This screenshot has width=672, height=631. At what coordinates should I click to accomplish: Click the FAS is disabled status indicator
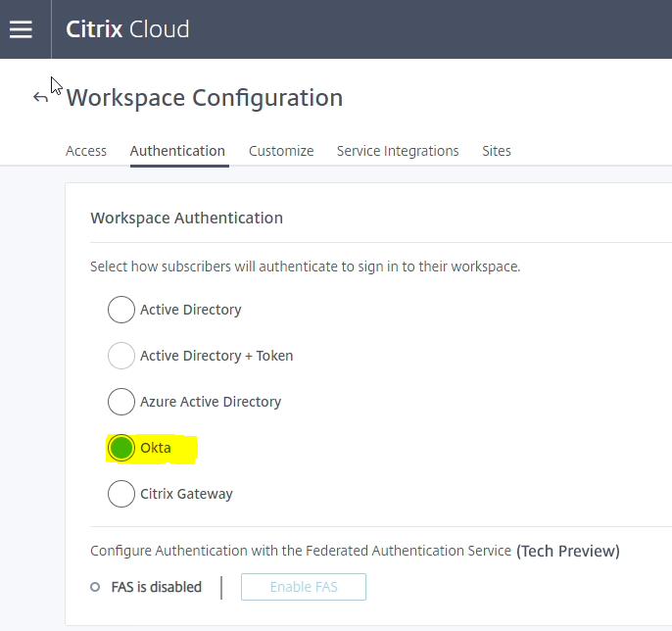[x=95, y=587]
